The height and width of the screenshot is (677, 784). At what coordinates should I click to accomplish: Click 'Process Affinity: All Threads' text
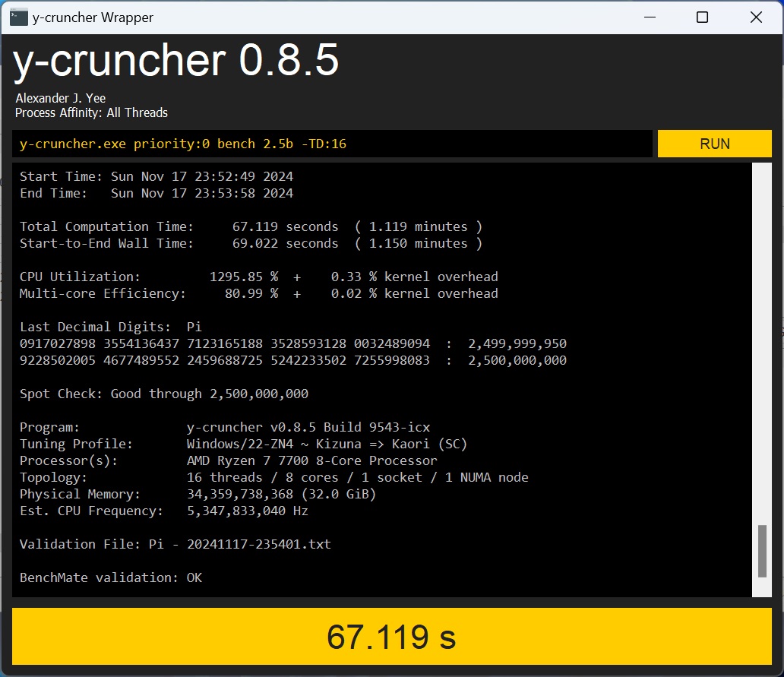91,112
